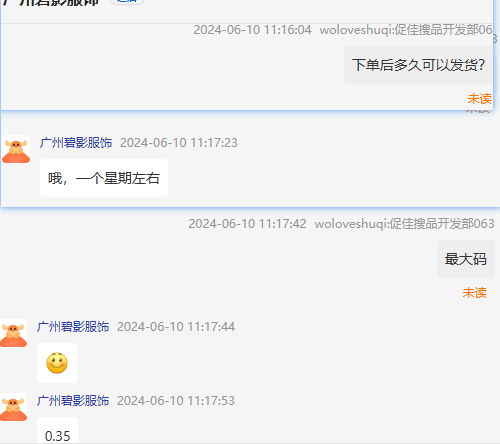Click the 未读 status below 最大码

[474, 293]
